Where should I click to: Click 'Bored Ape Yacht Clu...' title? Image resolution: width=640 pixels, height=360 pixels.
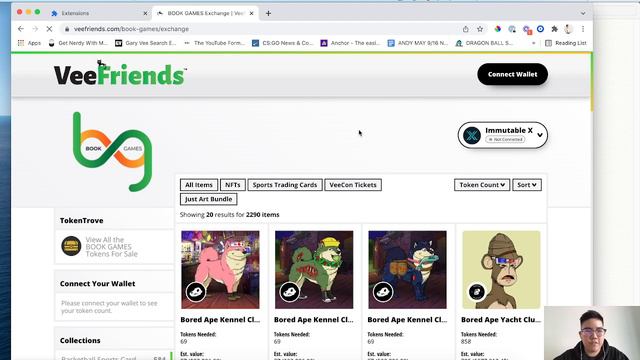[501, 320]
